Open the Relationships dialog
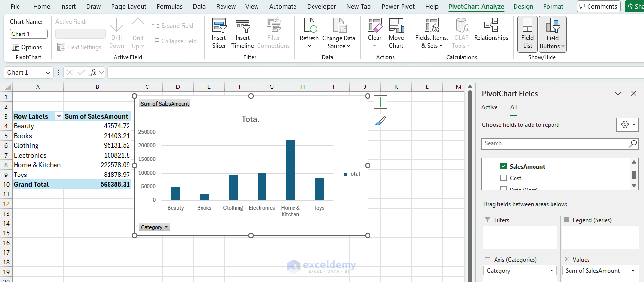 [491, 32]
